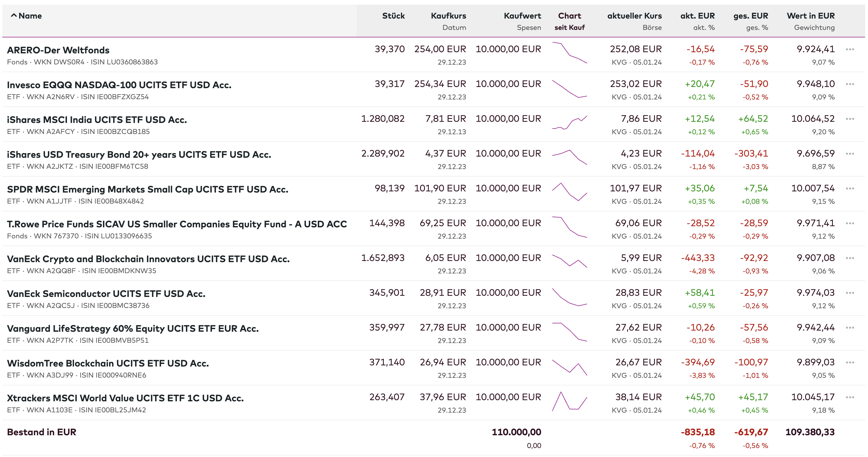This screenshot has width=868, height=457.
Task: Open SPDR MSCI Emerging Markets Small Cap link
Action: pos(148,189)
